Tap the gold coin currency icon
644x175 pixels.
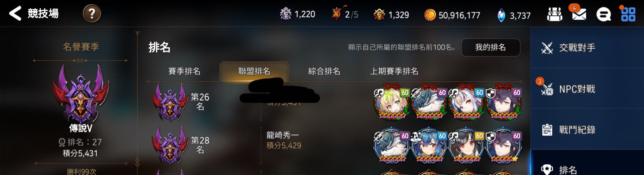(x=430, y=15)
